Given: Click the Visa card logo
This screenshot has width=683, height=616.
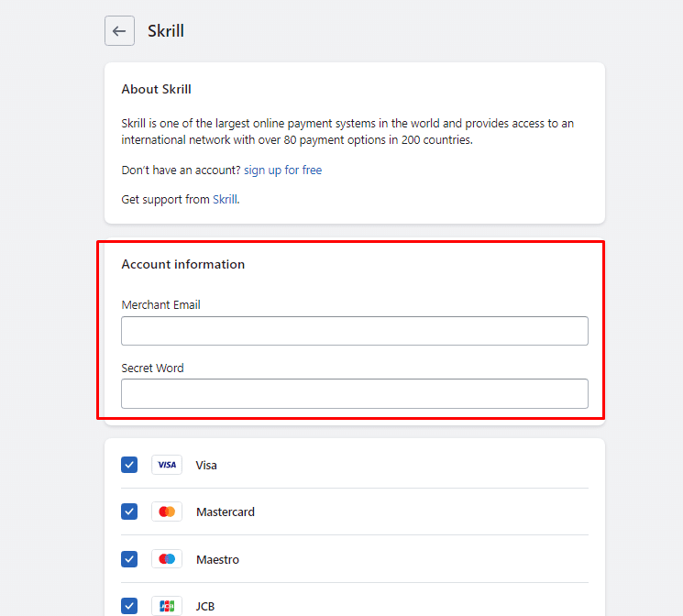Looking at the screenshot, I should (x=167, y=465).
